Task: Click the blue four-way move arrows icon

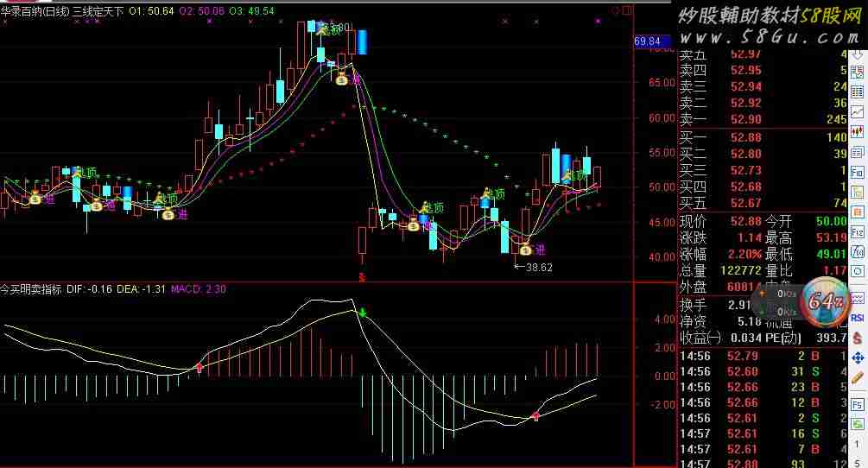Action: pos(858,357)
